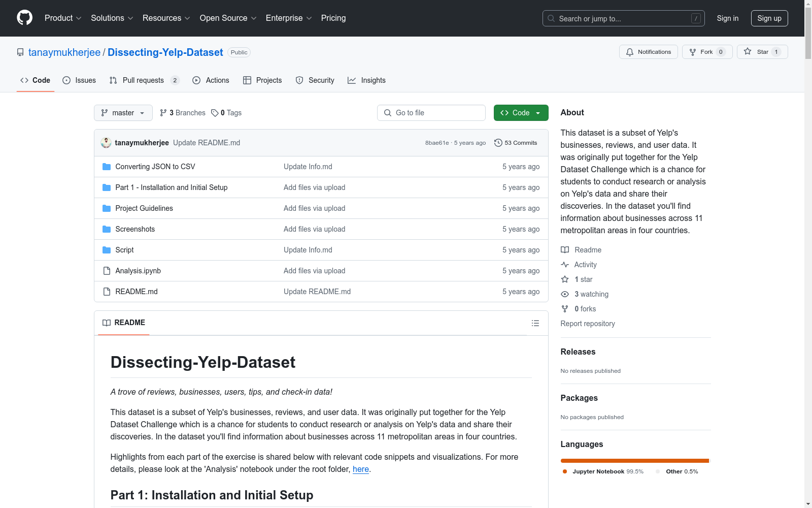Expand the green Code dropdown
The height and width of the screenshot is (508, 812).
(521, 113)
